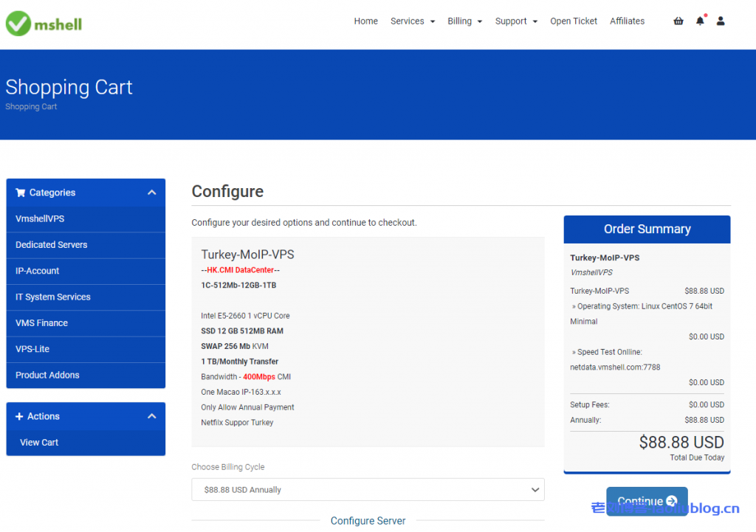Select Dedicated Servers category
This screenshot has width=756, height=532.
click(x=52, y=245)
